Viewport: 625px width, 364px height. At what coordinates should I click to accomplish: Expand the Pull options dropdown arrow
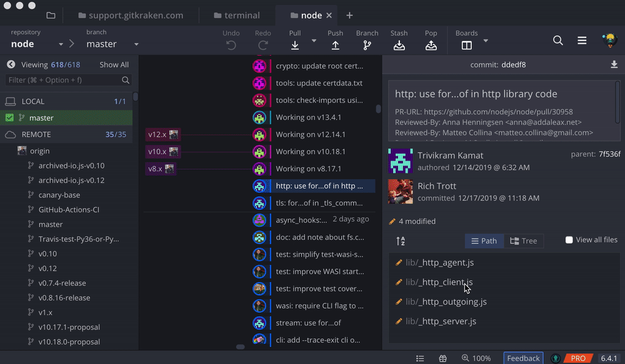point(314,41)
